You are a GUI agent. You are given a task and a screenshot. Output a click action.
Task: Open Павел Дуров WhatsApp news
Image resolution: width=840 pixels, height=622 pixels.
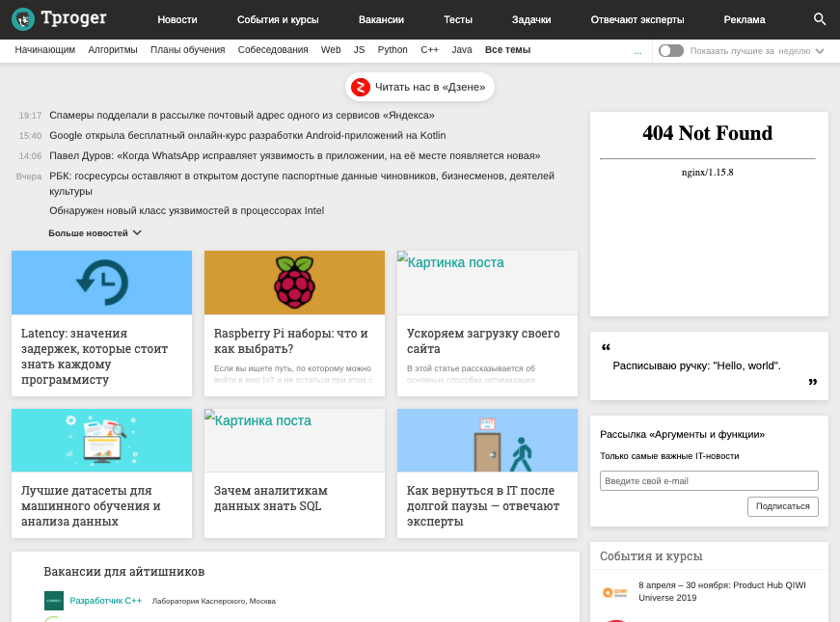295,156
